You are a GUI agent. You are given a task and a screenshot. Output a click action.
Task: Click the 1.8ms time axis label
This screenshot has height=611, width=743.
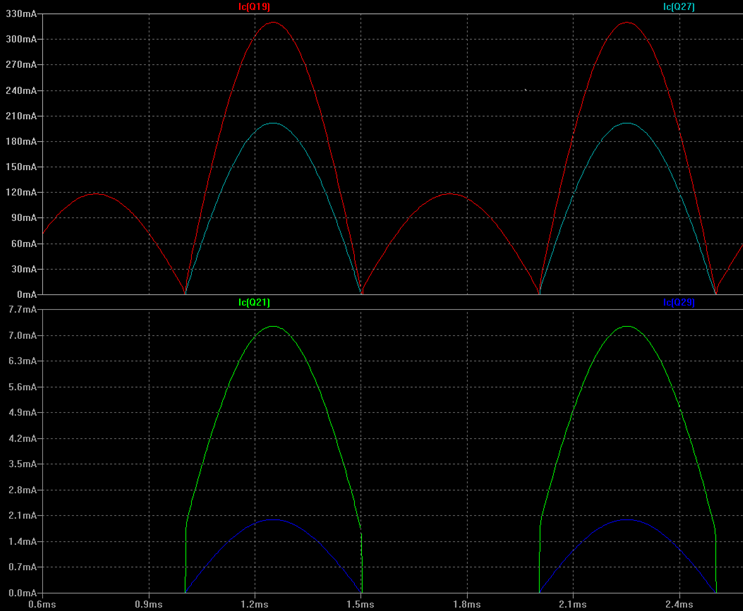point(467,604)
